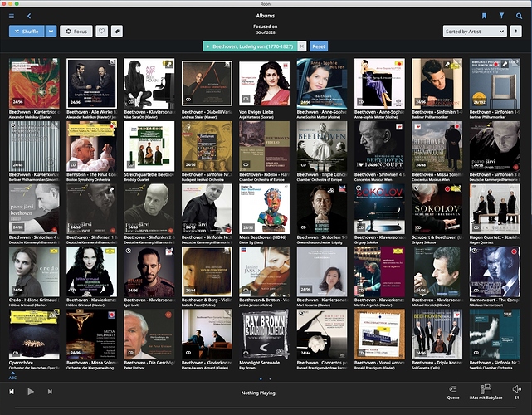Click the Shuffle button
The image size is (532, 415).
[x=27, y=32]
